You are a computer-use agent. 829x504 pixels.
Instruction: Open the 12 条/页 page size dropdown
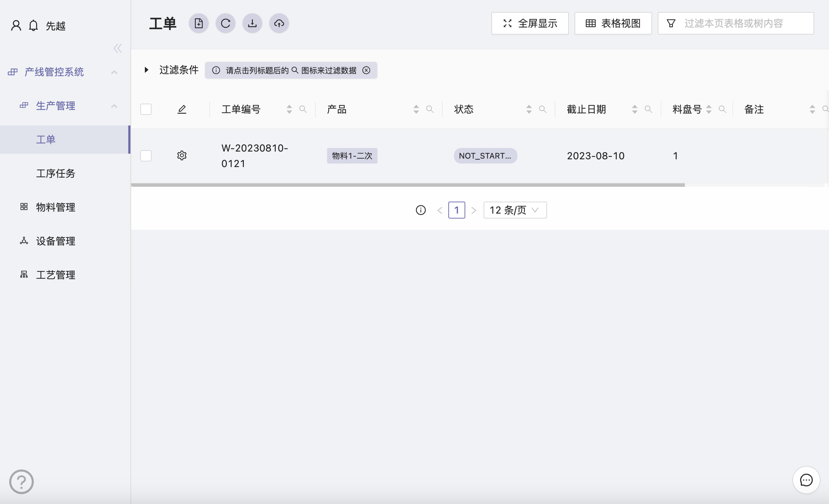click(515, 210)
